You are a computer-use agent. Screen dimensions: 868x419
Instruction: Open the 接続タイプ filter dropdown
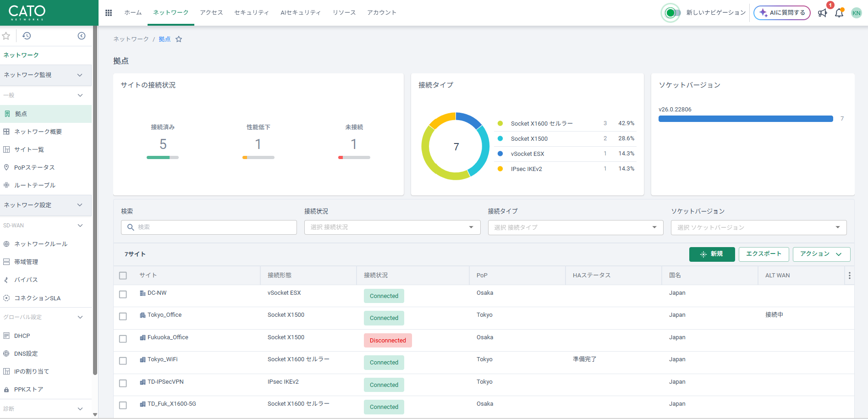tap(576, 227)
